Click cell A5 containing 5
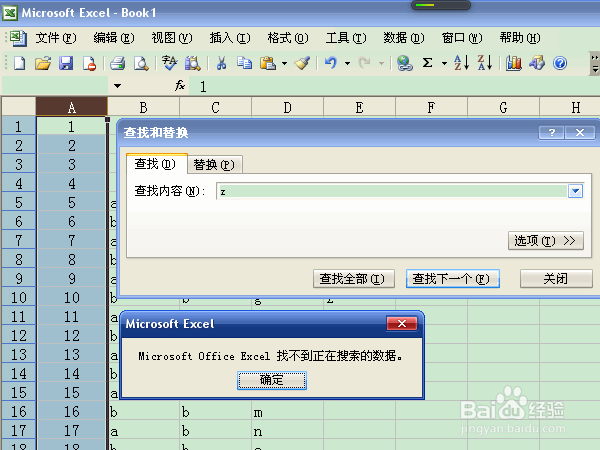This screenshot has width=600, height=450. [72, 202]
